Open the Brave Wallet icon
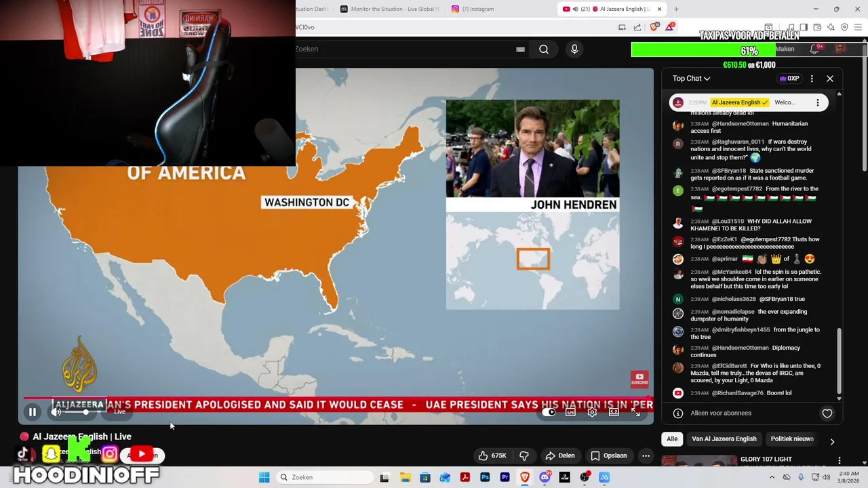This screenshot has height=488, width=868. [817, 27]
